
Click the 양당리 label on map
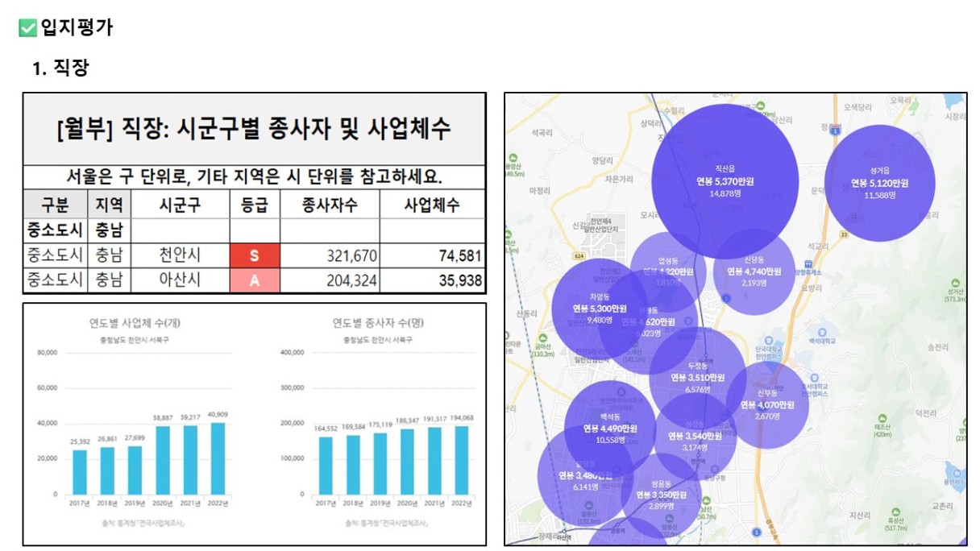(602, 160)
